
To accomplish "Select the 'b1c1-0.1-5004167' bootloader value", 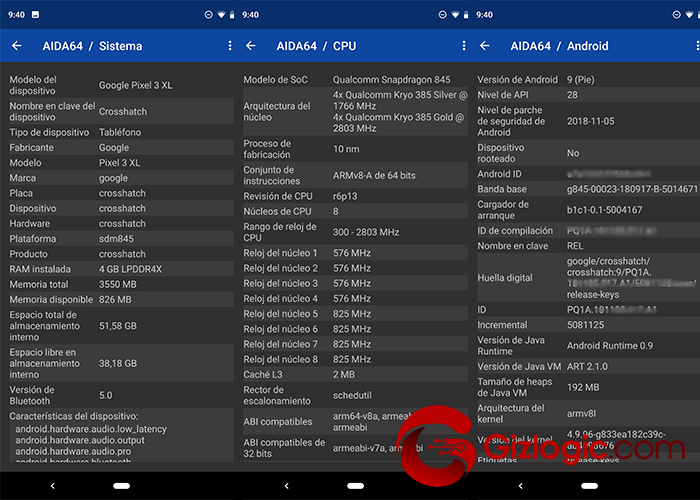I will tap(604, 210).
